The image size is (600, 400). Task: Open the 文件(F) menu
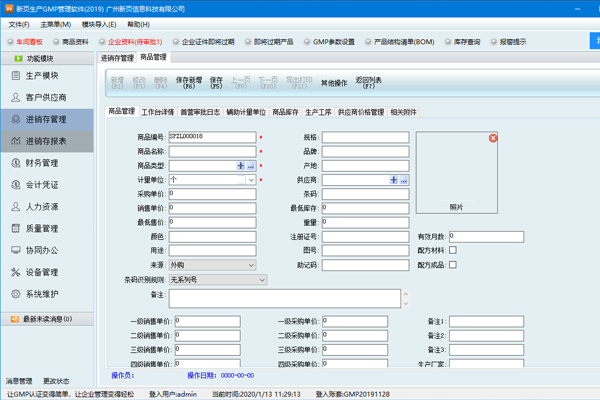(x=19, y=24)
